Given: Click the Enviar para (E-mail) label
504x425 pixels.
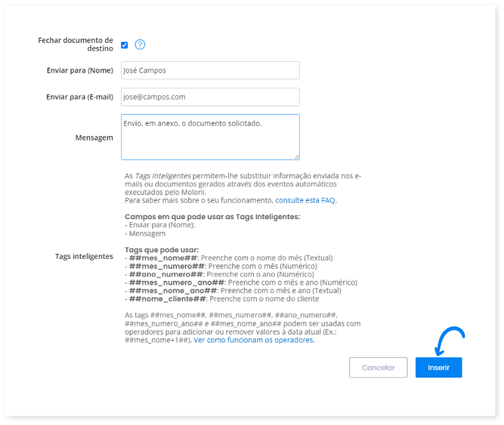Looking at the screenshot, I should point(79,97).
